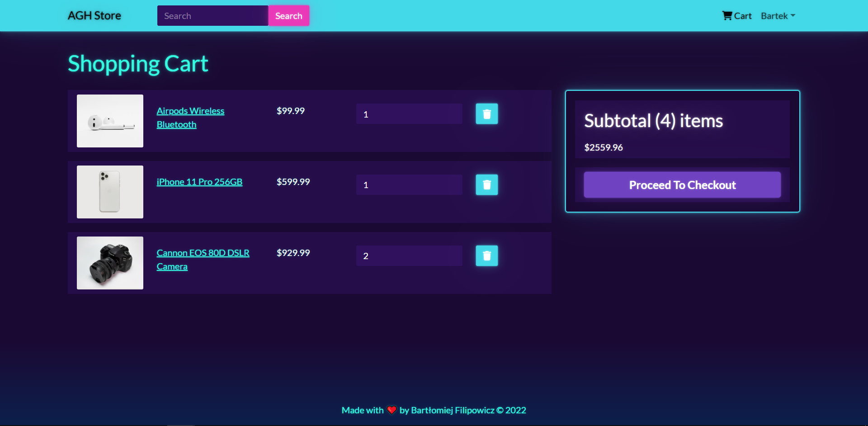Viewport: 868px width, 426px height.
Task: Select the Airpods product thumbnail image
Action: tap(110, 121)
